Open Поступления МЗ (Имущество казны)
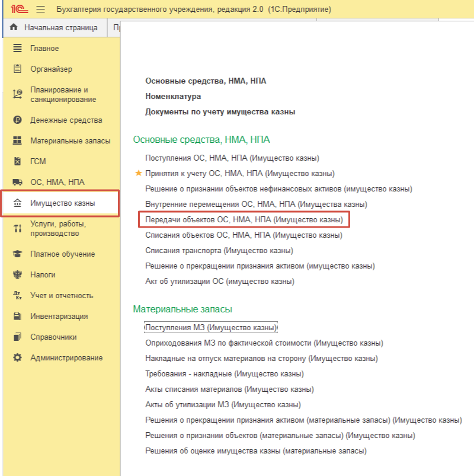Viewport: 474px width, 476px height. point(211,328)
